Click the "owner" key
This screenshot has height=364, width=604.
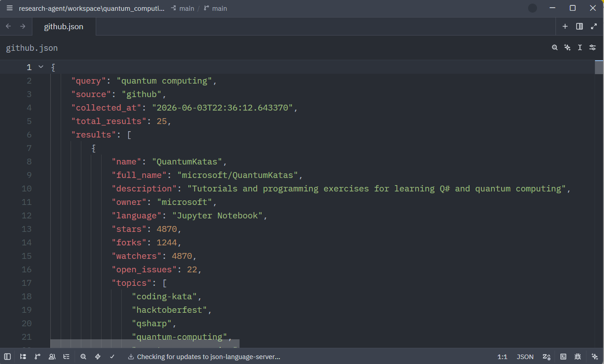coord(129,202)
